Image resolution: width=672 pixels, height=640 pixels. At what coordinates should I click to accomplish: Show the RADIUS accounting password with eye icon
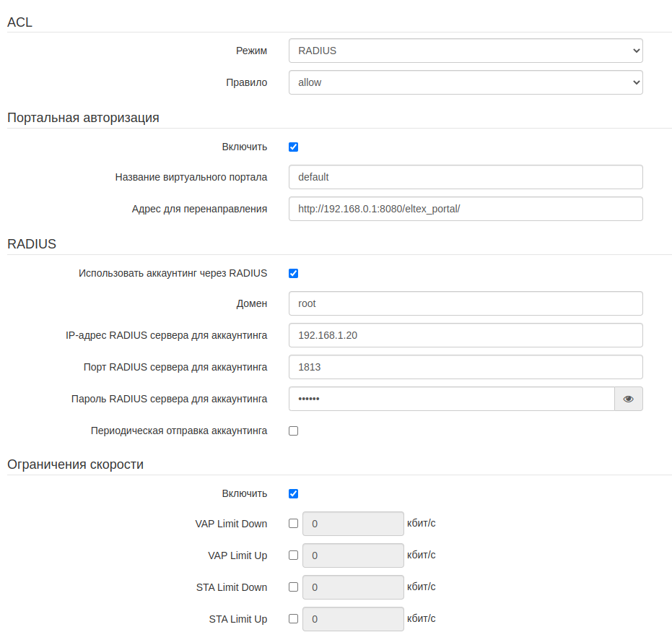pyautogui.click(x=628, y=399)
